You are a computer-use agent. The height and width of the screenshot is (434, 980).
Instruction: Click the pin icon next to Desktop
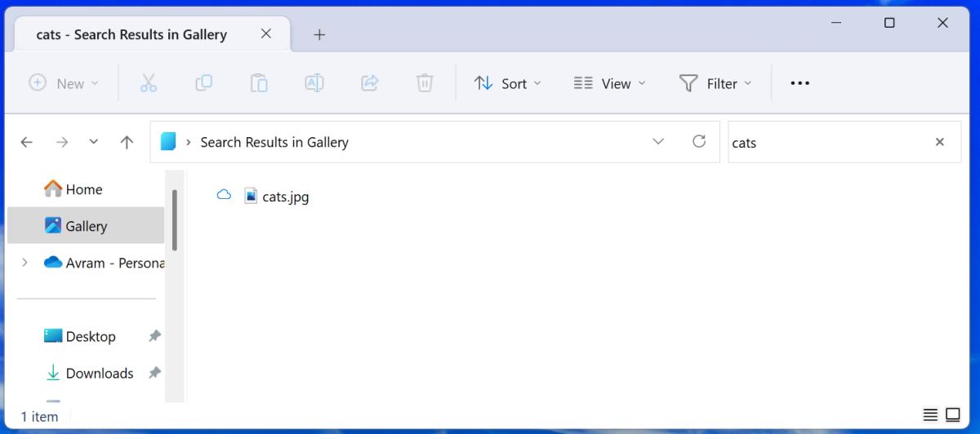pos(154,336)
